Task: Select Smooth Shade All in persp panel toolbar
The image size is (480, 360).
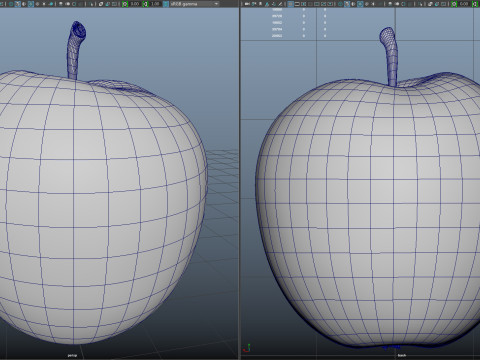Action: (18, 4)
